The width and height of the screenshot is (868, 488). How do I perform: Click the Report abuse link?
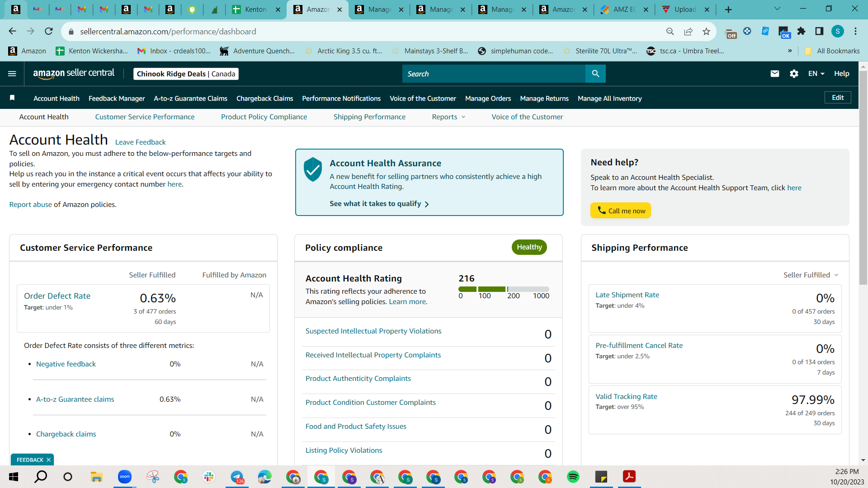[30, 205]
